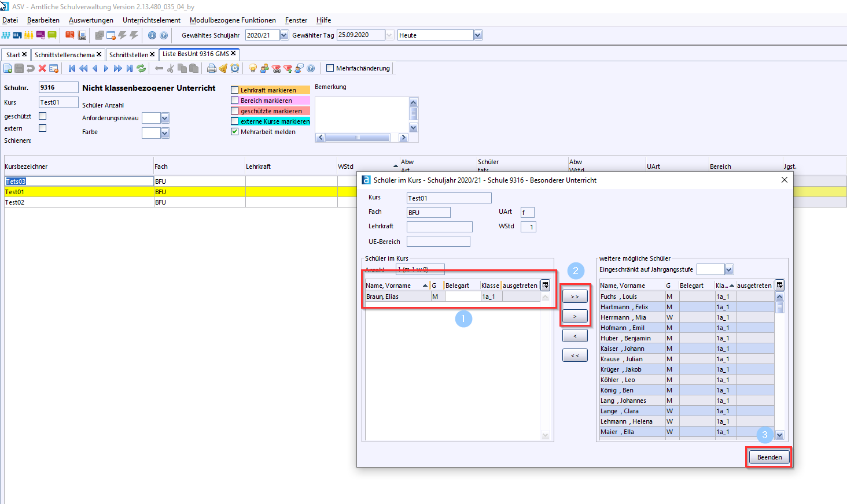Click the lightbulb hint icon
Screen dimensions: 847x504
pyautogui.click(x=253, y=68)
